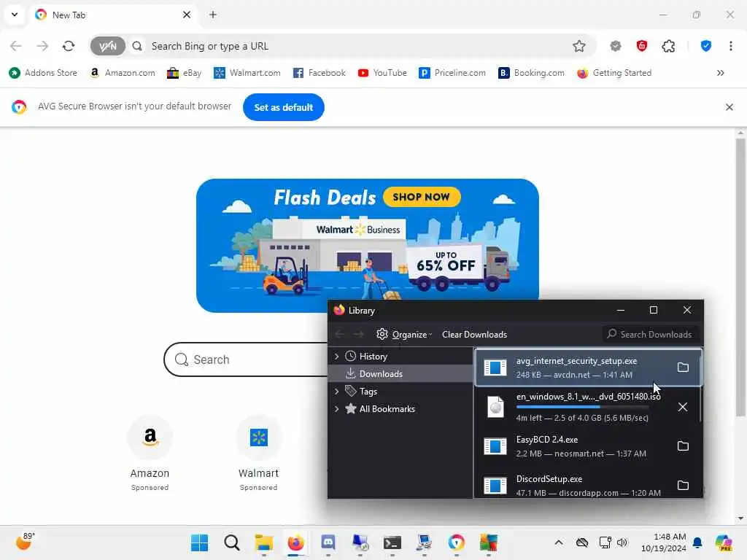This screenshot has height=560, width=747.
Task: Show DiscordSetup.exe in folder
Action: (683, 485)
